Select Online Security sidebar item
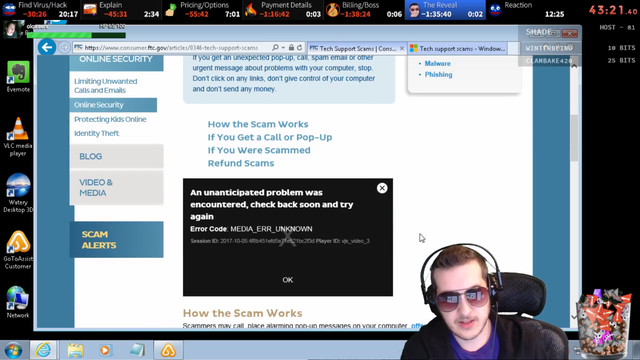640x360 pixels. (x=113, y=105)
